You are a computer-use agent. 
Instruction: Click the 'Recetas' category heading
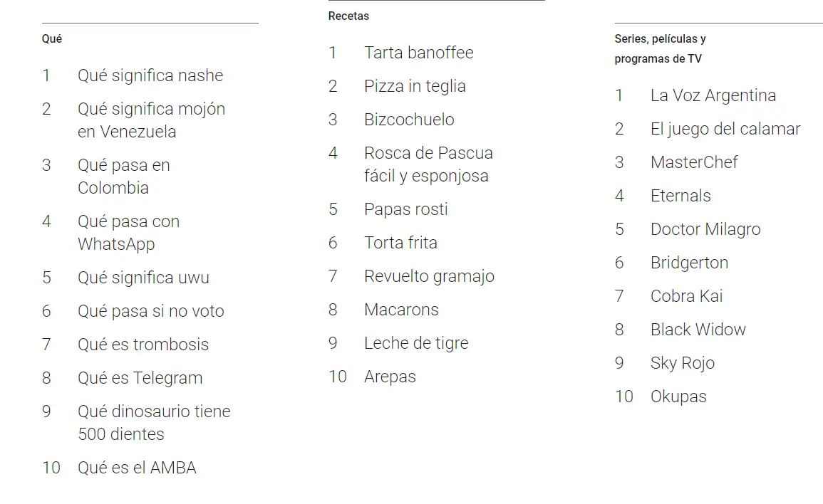348,16
